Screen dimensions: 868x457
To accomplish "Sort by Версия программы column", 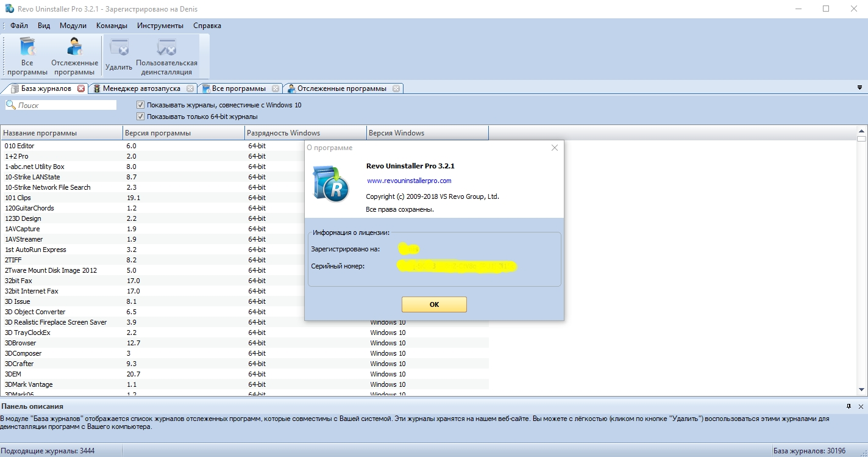I will 183,133.
